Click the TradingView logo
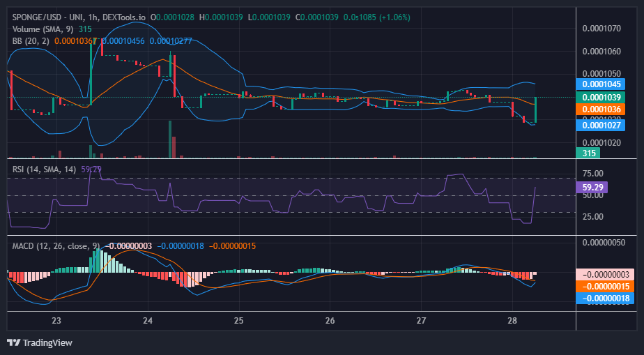Screen dimensions: 644x355 [x=40, y=342]
